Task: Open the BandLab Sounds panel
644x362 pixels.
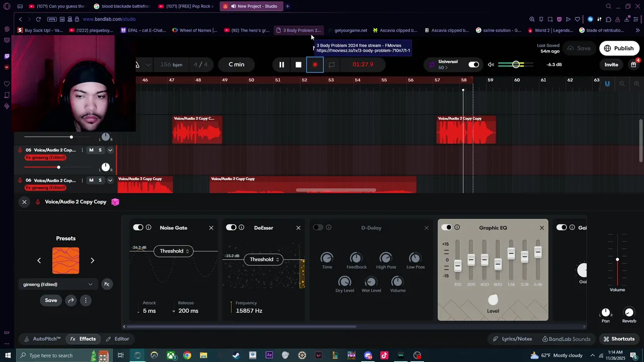Action: click(566, 339)
